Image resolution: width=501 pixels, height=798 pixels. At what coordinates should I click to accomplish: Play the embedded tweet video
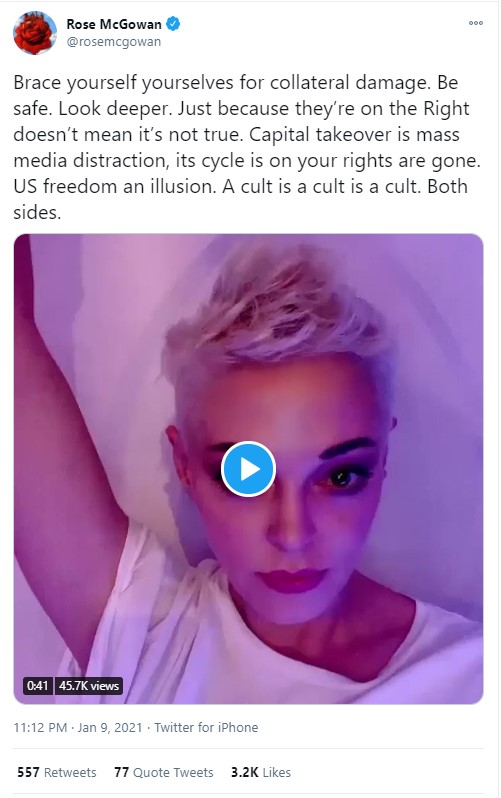pyautogui.click(x=248, y=469)
